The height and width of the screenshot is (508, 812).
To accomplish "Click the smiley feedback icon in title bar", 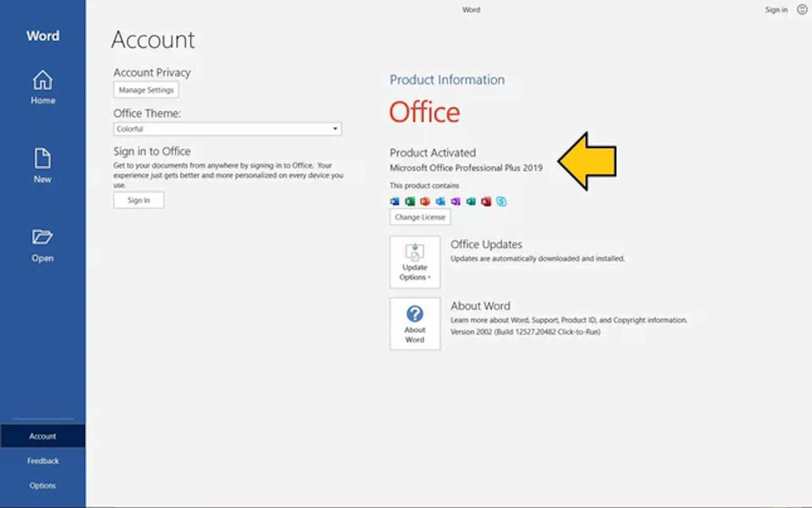I will coord(802,9).
